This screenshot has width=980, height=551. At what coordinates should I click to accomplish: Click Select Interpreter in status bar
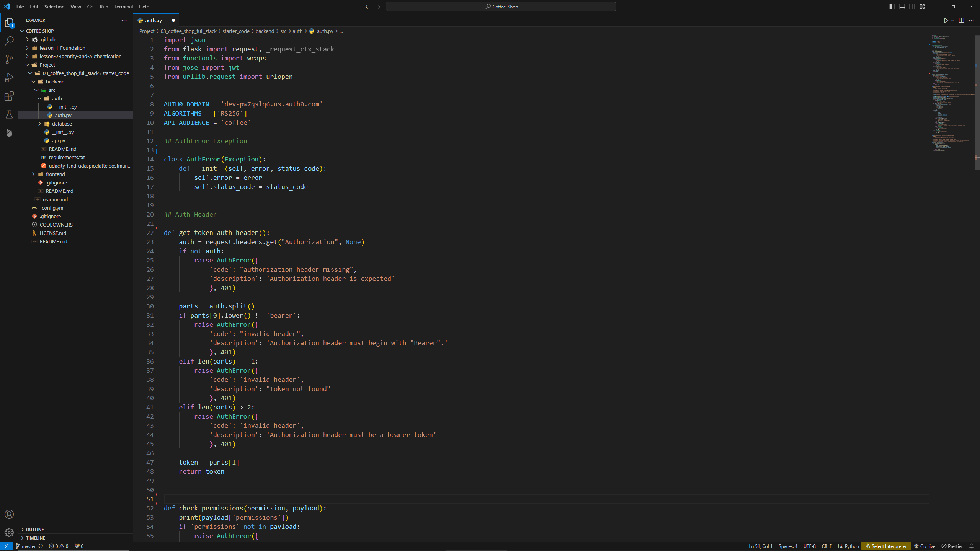pos(886,546)
